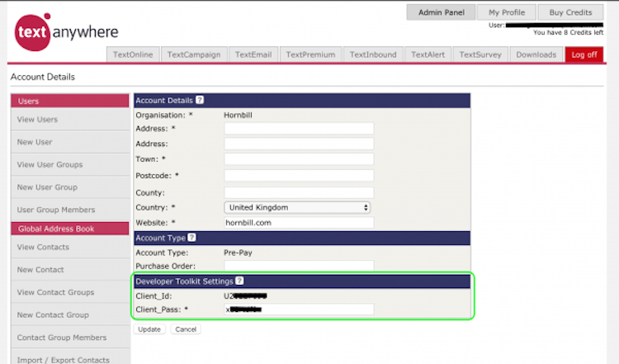The image size is (619, 364).
Task: Open User Group Members link
Action: pyautogui.click(x=70, y=210)
